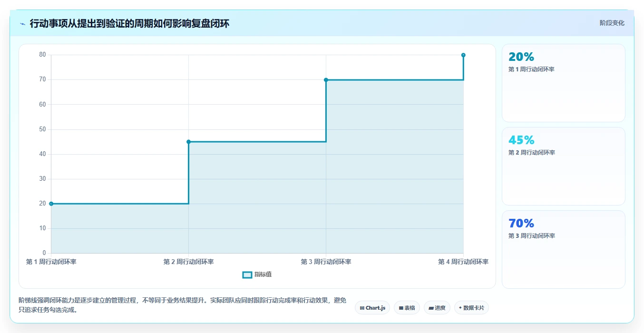This screenshot has width=644, height=333.
Task: Click the description paragraph starting 阶梯线强调
Action: point(182,305)
